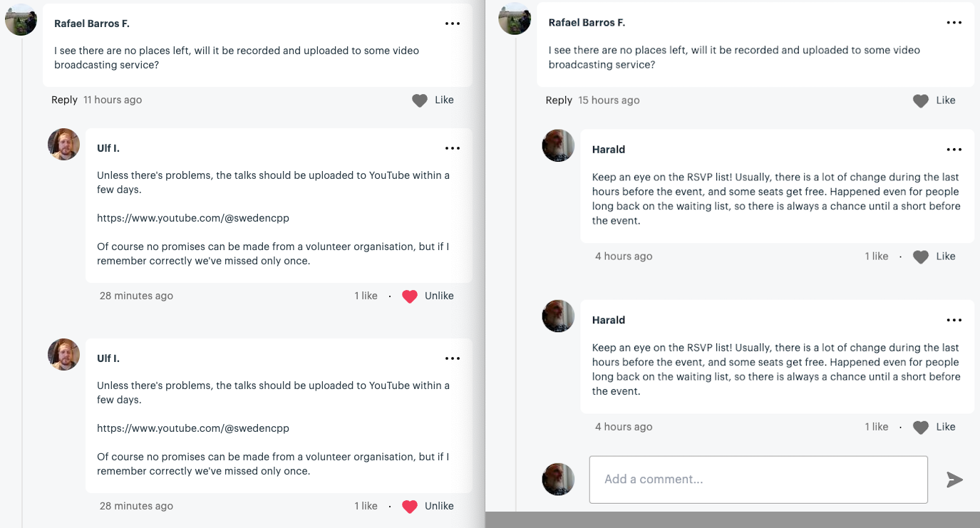
Task: Click in the "Add a comment..." field
Action: (x=758, y=480)
